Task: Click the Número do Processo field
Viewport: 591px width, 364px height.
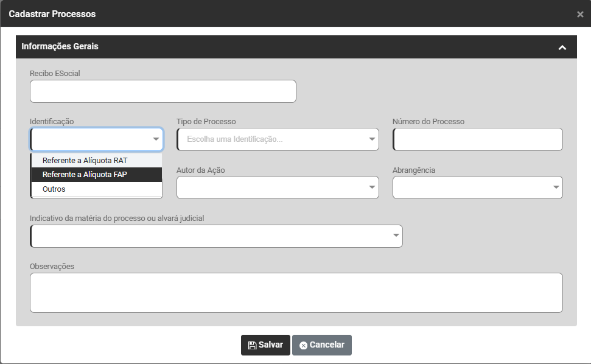Action: 478,139
